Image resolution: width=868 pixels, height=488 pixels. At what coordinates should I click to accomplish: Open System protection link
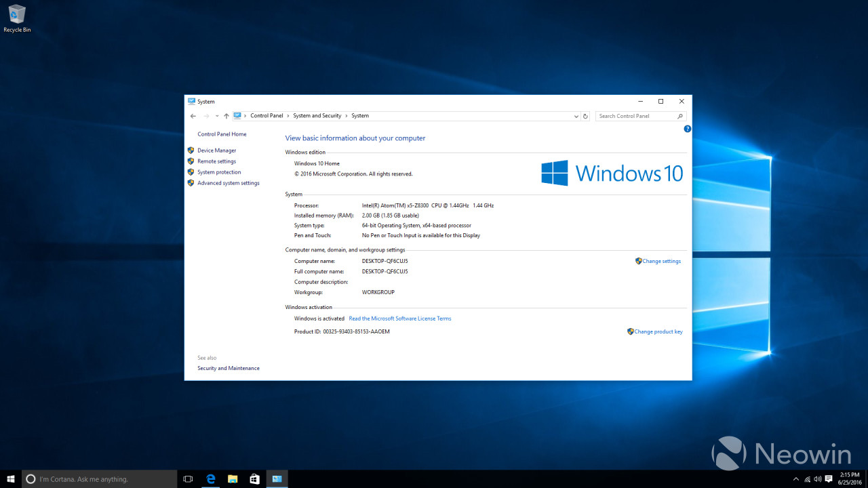219,172
